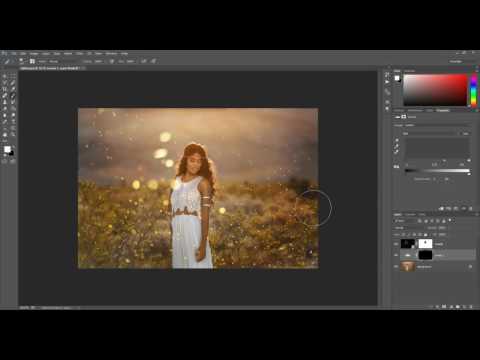Image resolution: width=480 pixels, height=360 pixels.
Task: Select the Zoom tool in toolbox
Action: 13,135
